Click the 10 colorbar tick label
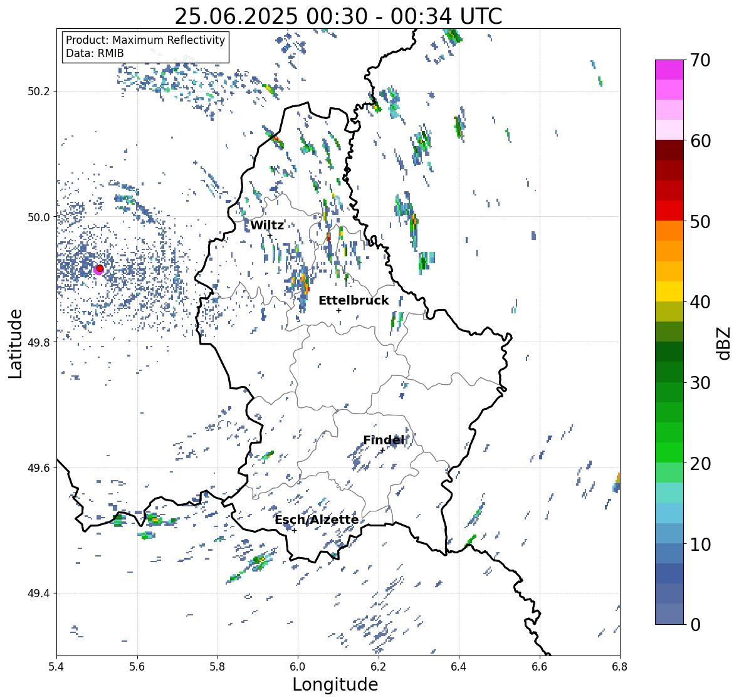Image resolution: width=739 pixels, height=700 pixels. [700, 544]
